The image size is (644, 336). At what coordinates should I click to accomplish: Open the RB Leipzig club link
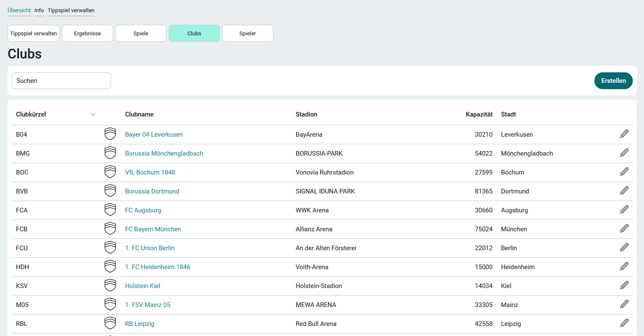pyautogui.click(x=140, y=324)
